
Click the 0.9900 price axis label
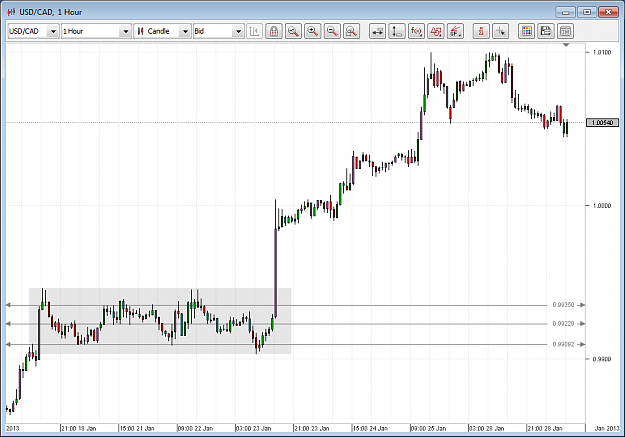click(601, 359)
